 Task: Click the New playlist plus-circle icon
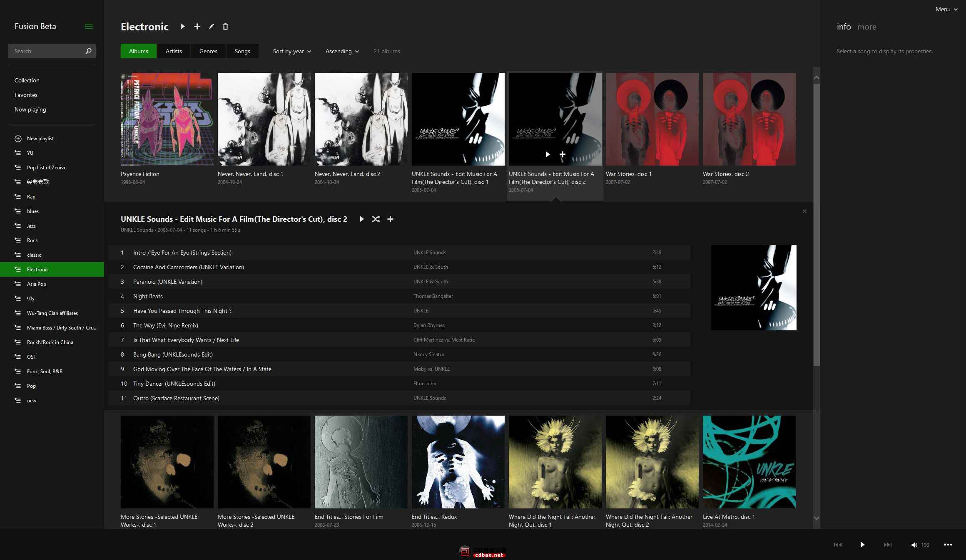pos(18,139)
